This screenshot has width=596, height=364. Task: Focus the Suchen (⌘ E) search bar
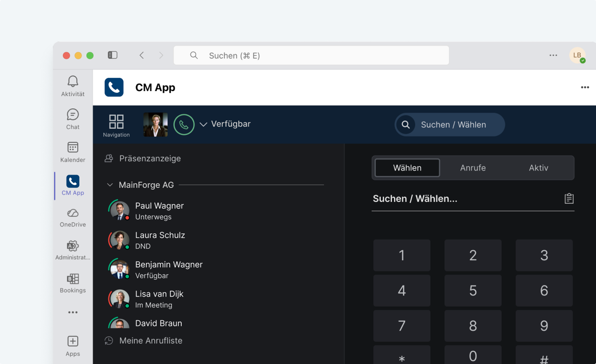pyautogui.click(x=311, y=55)
